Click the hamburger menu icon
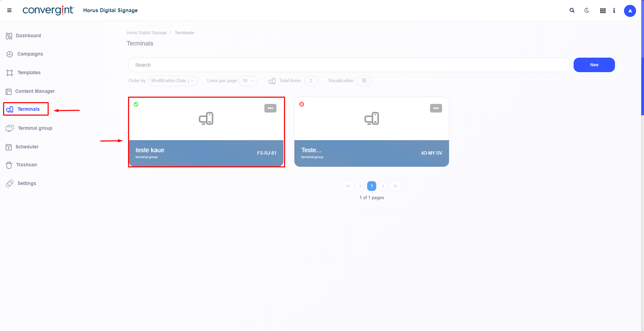The image size is (644, 331). [9, 10]
